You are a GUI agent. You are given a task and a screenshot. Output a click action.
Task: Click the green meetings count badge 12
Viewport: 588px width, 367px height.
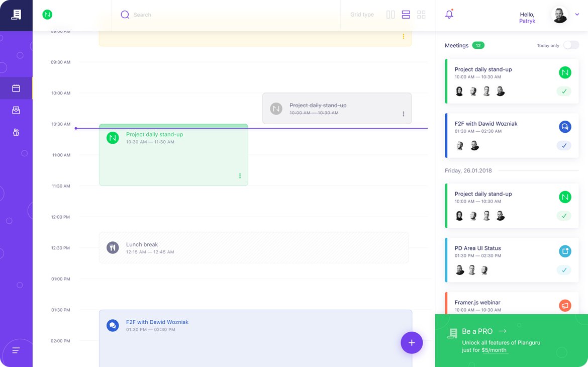tap(478, 45)
